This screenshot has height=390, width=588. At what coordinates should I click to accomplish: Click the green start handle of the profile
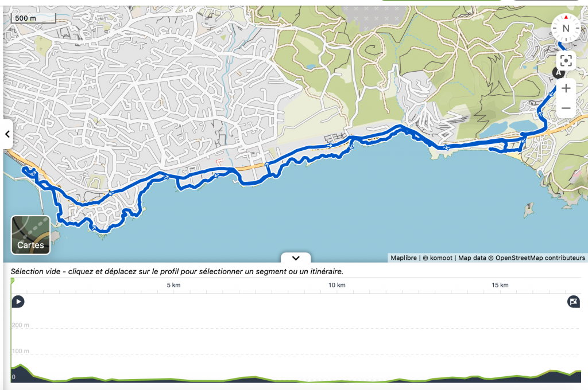[x=12, y=280]
